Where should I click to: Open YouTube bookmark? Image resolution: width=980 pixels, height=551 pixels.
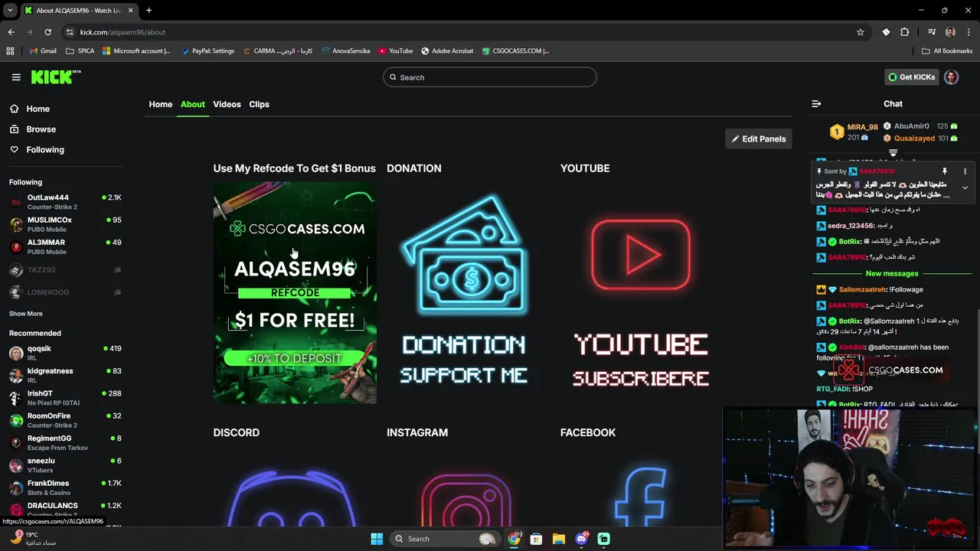tap(395, 51)
